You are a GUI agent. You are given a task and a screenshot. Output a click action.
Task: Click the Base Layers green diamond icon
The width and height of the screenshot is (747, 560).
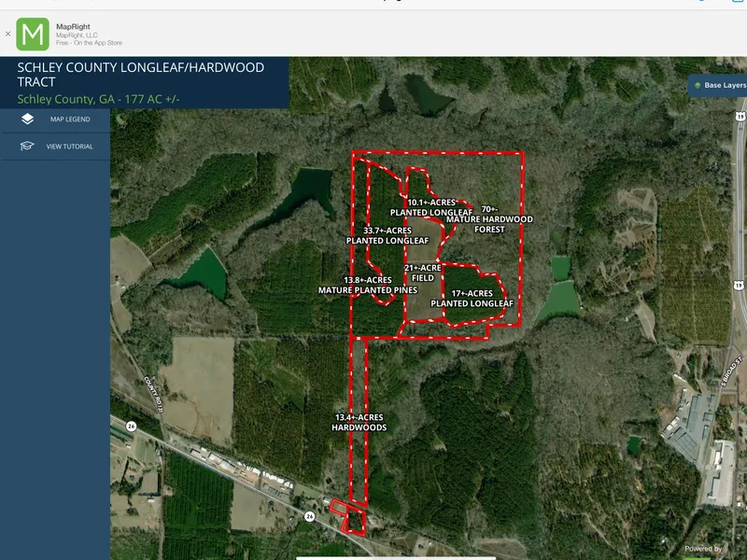[x=698, y=85]
